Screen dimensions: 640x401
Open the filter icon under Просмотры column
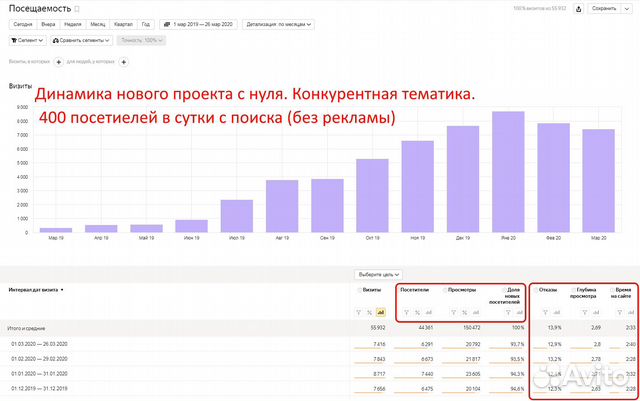tap(453, 312)
